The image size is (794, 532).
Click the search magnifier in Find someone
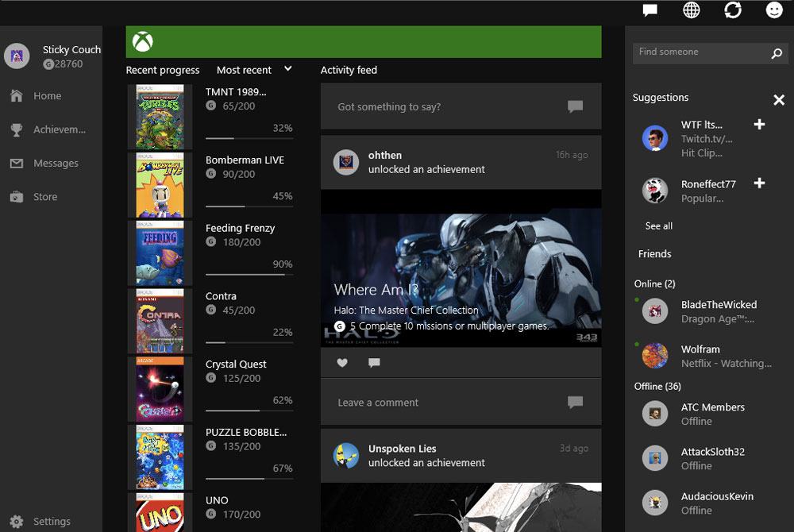point(777,53)
